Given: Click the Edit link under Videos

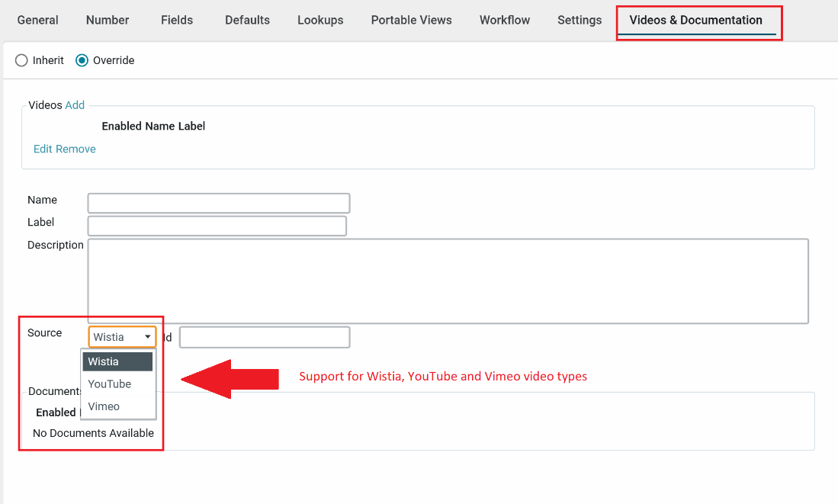Looking at the screenshot, I should [43, 149].
